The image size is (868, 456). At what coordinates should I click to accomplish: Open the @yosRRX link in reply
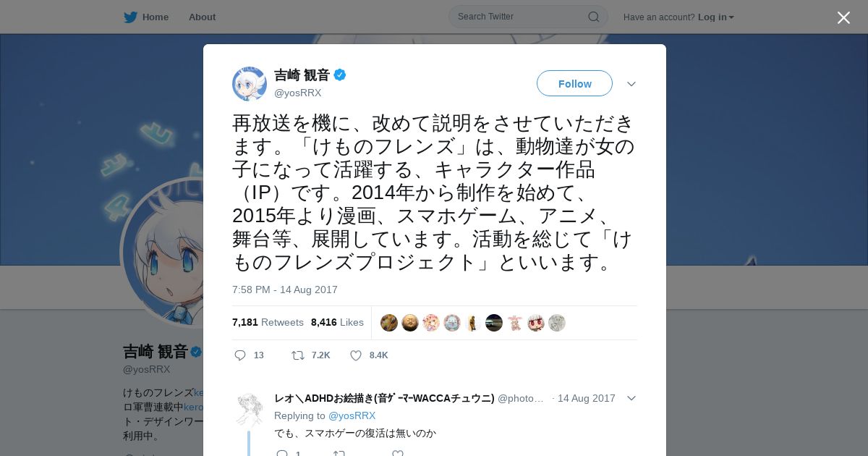click(x=352, y=415)
